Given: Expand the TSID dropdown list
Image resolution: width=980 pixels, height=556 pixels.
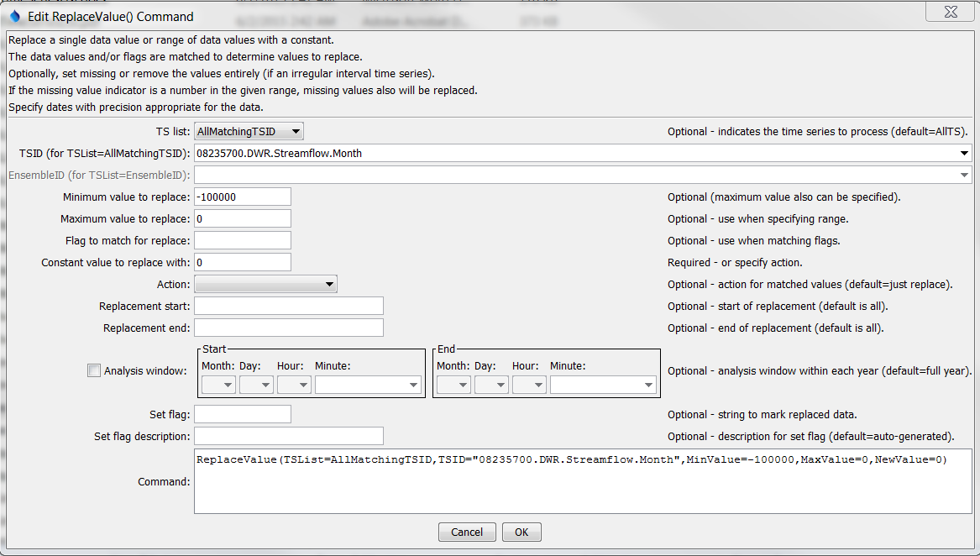Looking at the screenshot, I should coord(962,154).
